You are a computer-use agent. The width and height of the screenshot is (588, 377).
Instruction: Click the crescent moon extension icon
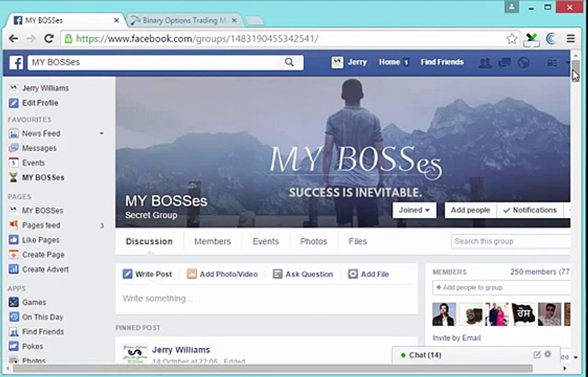click(551, 38)
